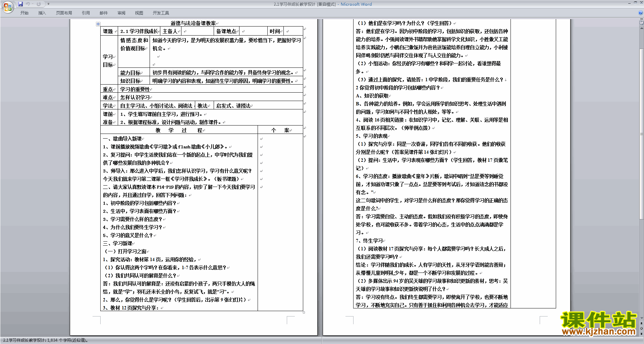Click the text 学习的重要性
Image resolution: width=644 pixels, height=344 pixels.
click(135, 89)
